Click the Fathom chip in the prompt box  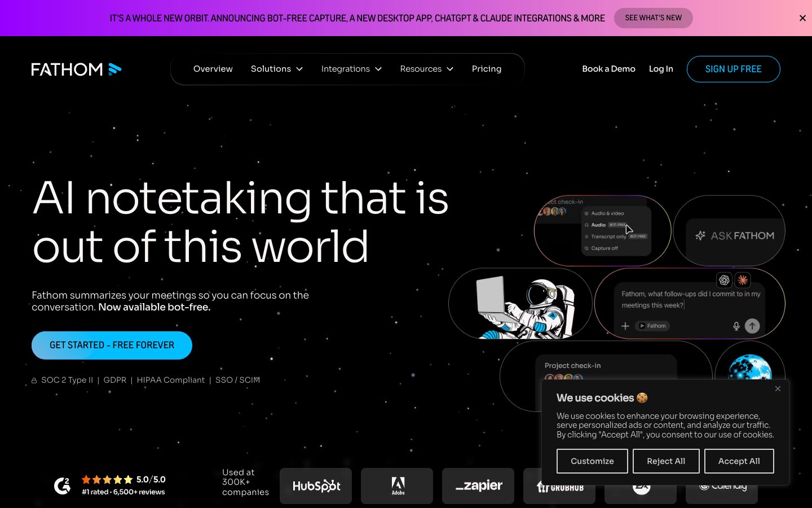tap(652, 326)
